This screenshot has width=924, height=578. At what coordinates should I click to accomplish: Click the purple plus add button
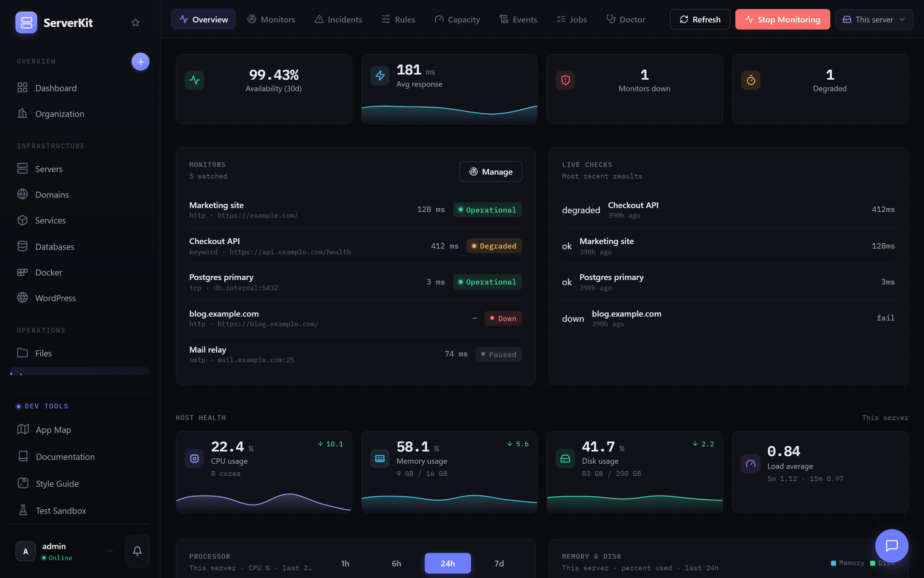pyautogui.click(x=141, y=62)
